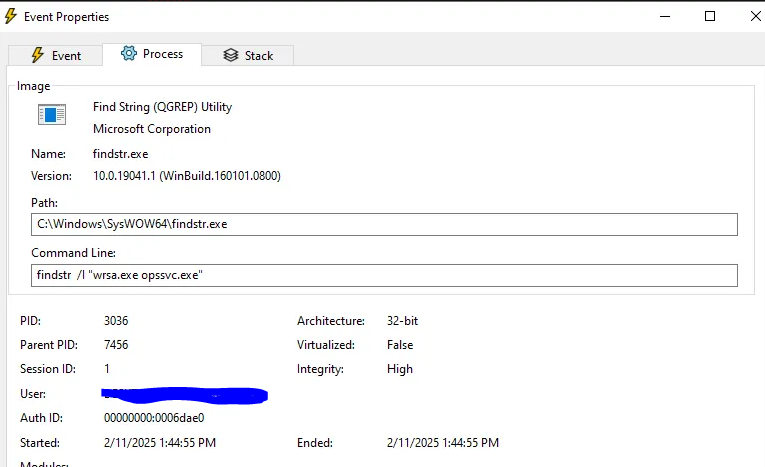The height and width of the screenshot is (467, 765).
Task: Click the 'User:' label
Action: 33,394
